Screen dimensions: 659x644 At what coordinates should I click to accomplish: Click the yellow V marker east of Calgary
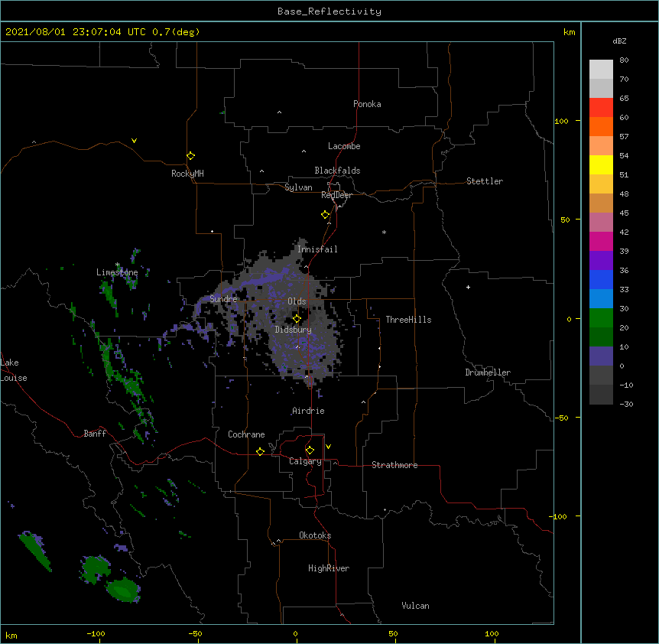pyautogui.click(x=328, y=447)
